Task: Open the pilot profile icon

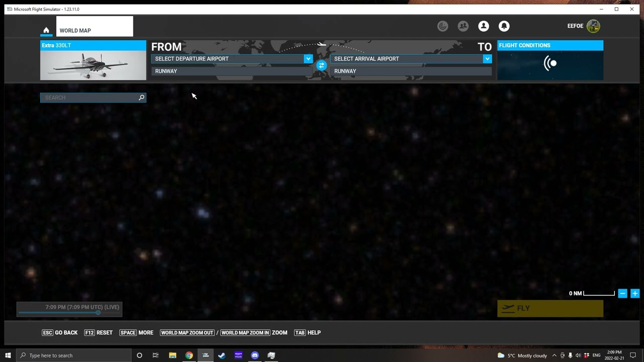Action: tap(484, 26)
